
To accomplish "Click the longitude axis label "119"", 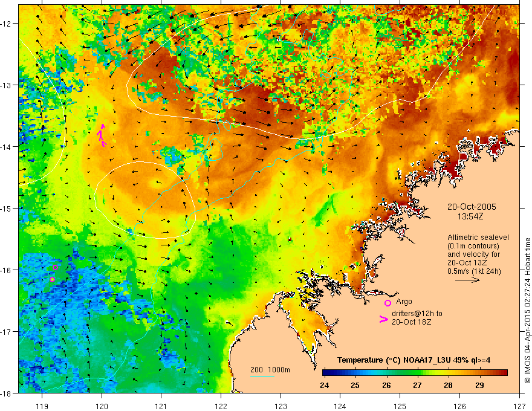I will pos(42,406).
